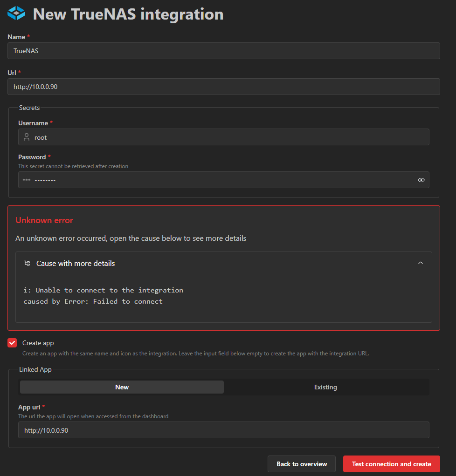The height and width of the screenshot is (476, 456).
Task: Focus the Password input field
Action: pos(224,180)
